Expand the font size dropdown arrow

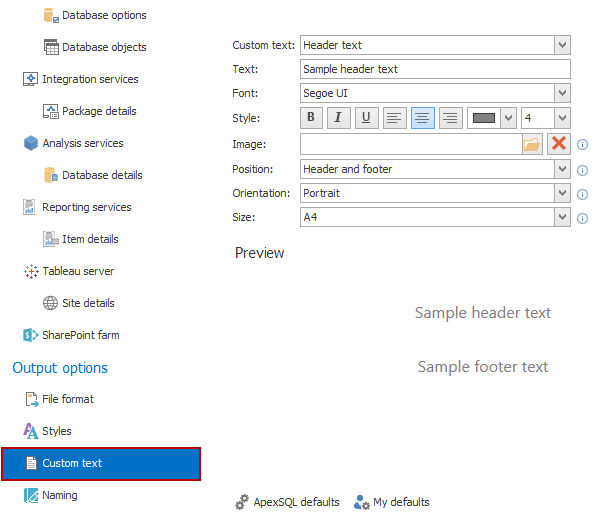click(x=562, y=118)
